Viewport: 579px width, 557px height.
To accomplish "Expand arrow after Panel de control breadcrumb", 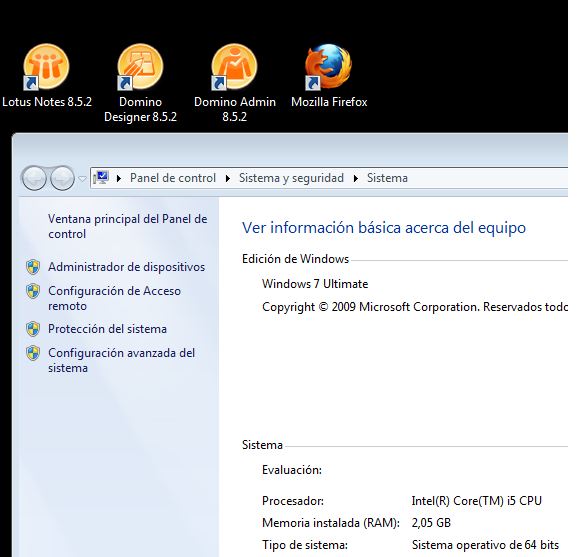I will point(228,178).
